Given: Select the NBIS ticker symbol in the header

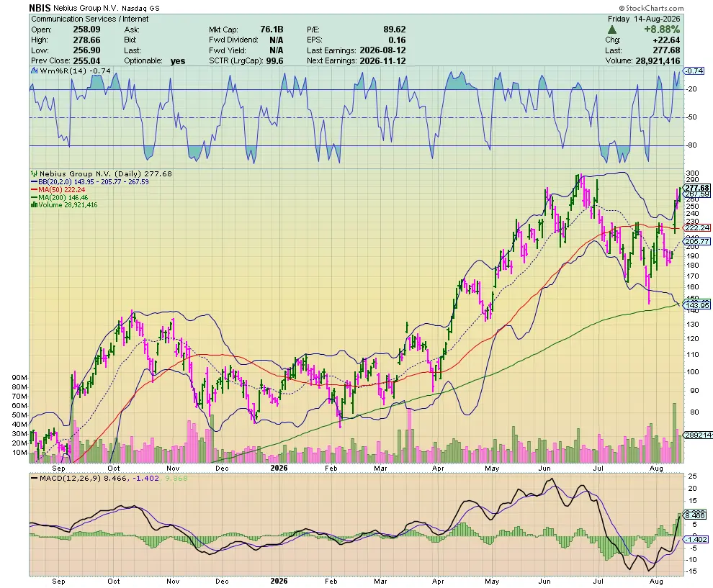Looking at the screenshot, I should pyautogui.click(x=40, y=8).
